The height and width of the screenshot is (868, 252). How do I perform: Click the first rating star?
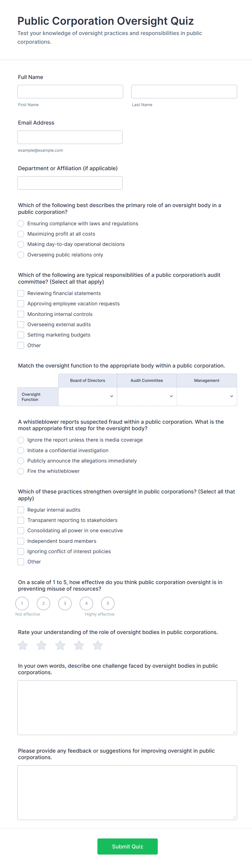22,645
